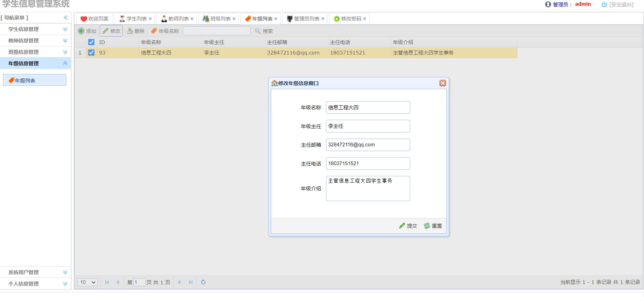The image size is (644, 297).
Task: Go to first page in pagination
Action: coord(107,282)
